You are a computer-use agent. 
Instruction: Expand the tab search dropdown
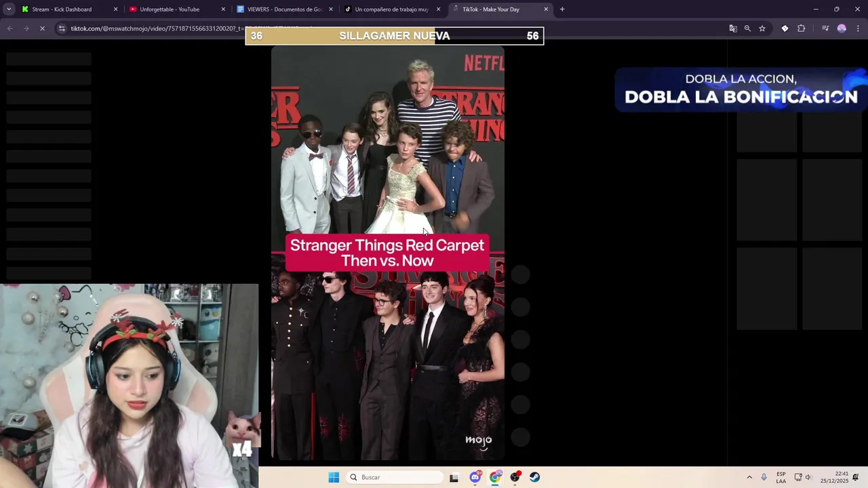pyautogui.click(x=9, y=9)
